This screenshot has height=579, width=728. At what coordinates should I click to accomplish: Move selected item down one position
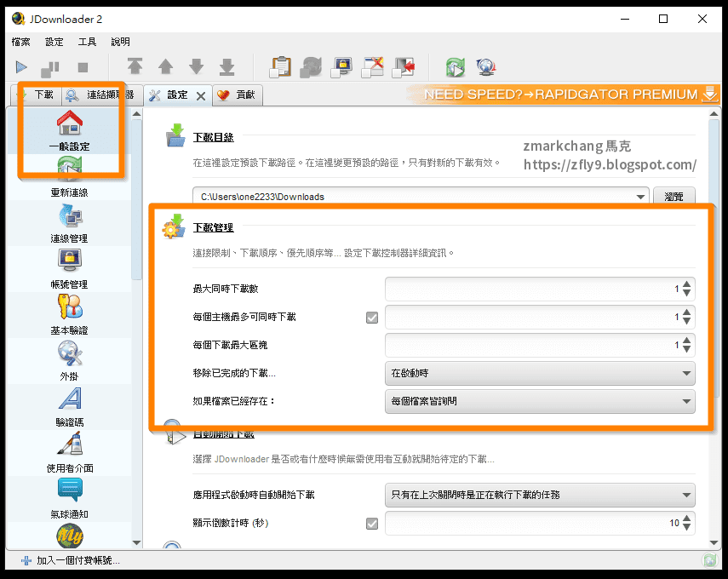click(x=197, y=67)
